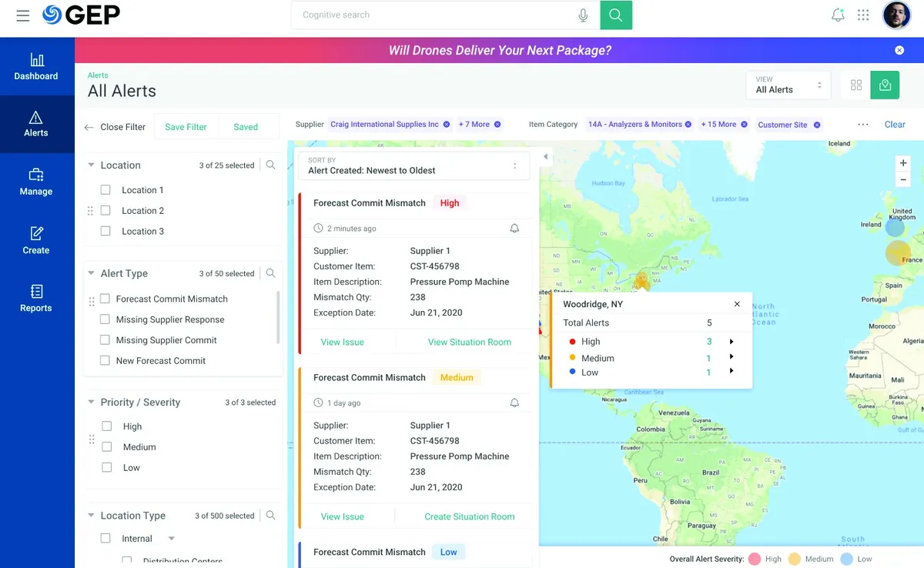This screenshot has height=568, width=924.
Task: Check New Forecast Commit checkbox
Action: (x=105, y=360)
